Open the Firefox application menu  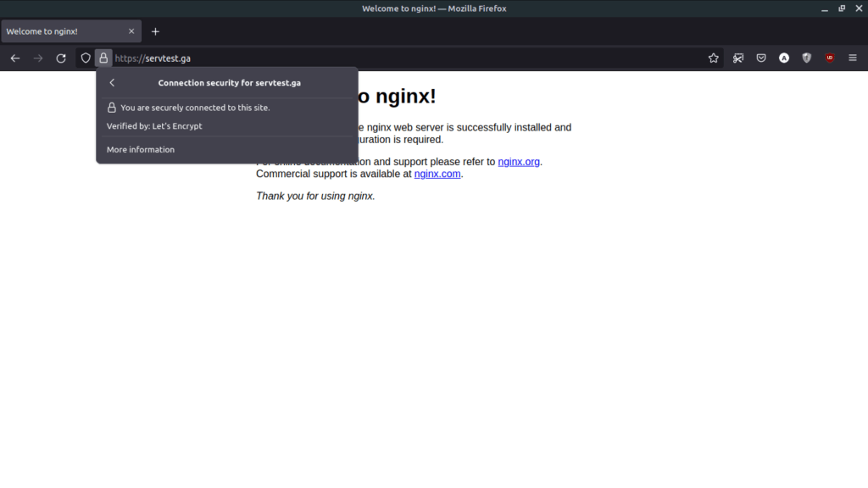tap(853, 58)
